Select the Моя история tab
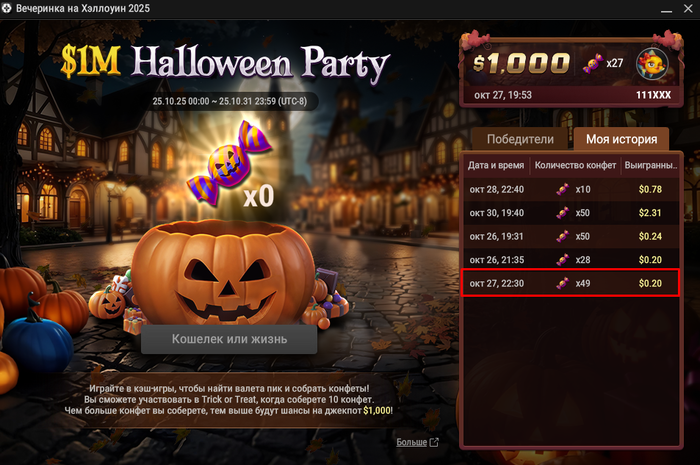Screen dimensions: 700x465 tap(621, 139)
